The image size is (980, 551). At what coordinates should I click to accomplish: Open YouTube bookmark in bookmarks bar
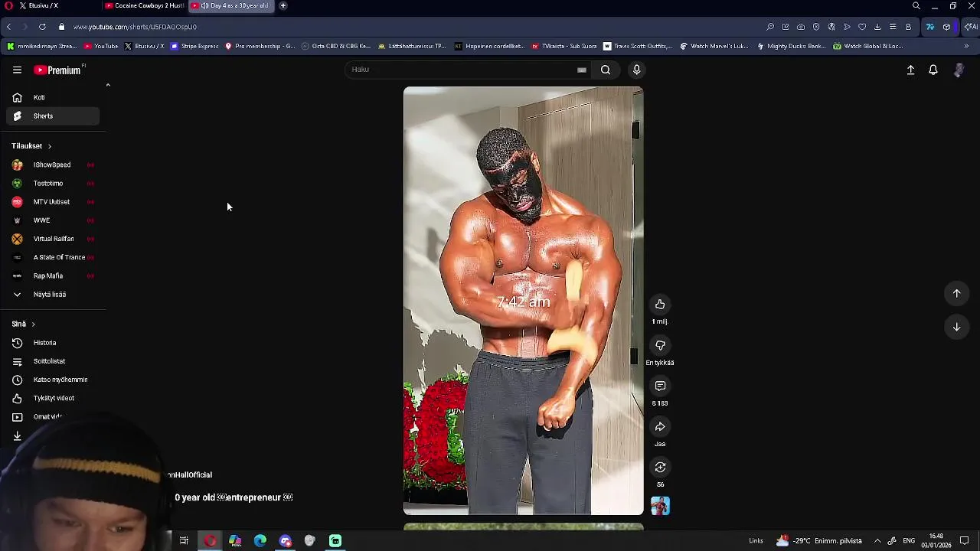click(101, 46)
